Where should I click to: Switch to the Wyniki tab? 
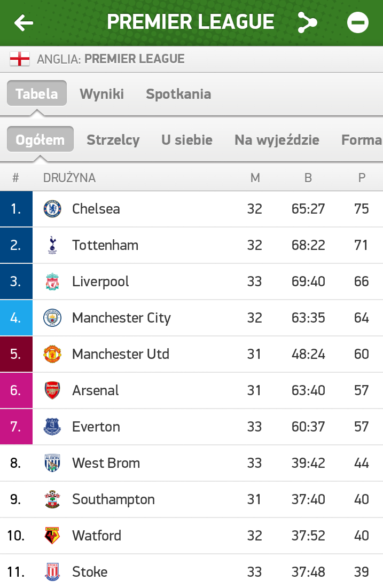pyautogui.click(x=101, y=94)
